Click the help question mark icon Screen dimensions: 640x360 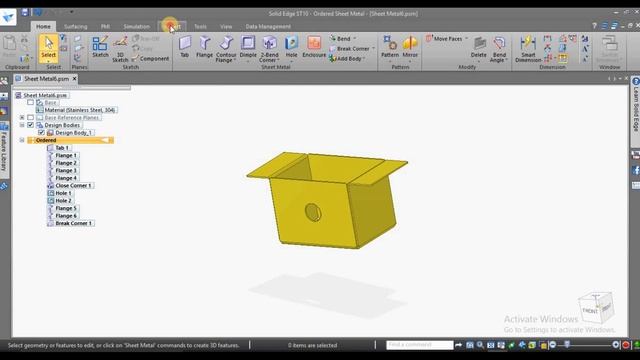594,26
